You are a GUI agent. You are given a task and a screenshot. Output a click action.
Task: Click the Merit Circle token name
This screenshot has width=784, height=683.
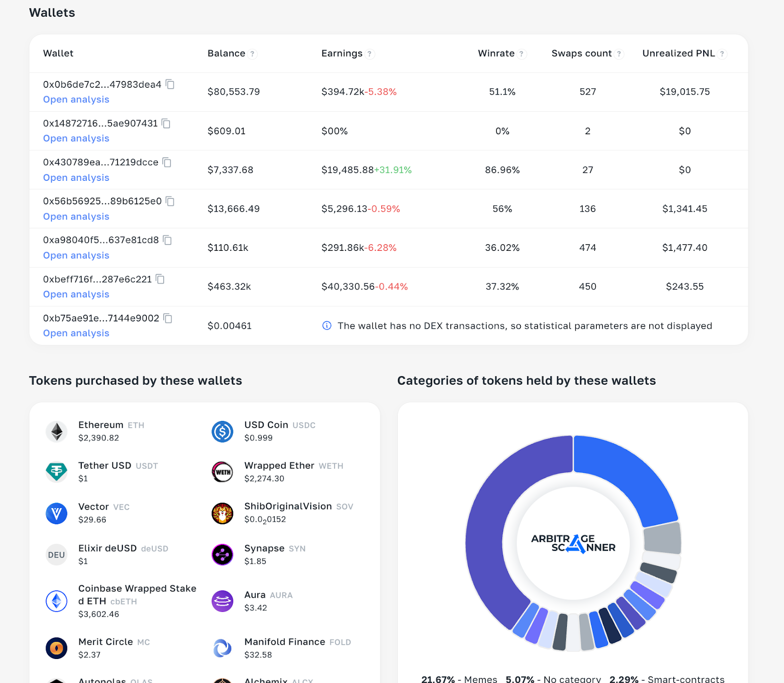106,642
